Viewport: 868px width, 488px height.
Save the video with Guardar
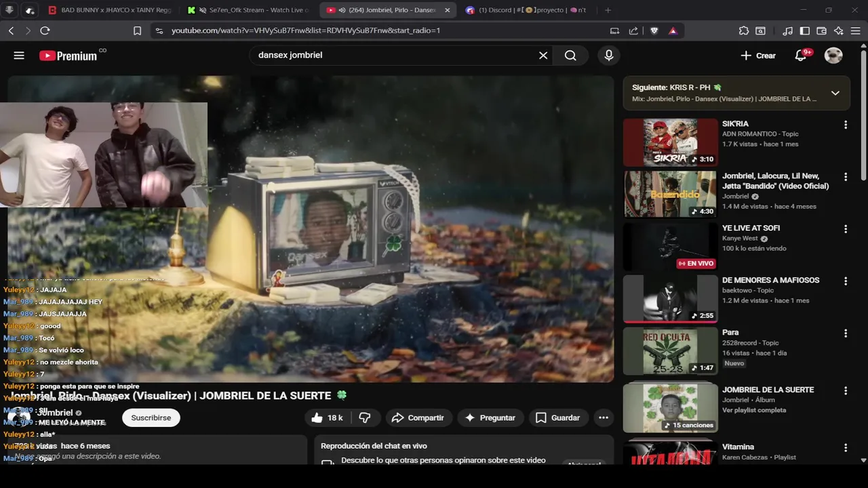coord(557,418)
